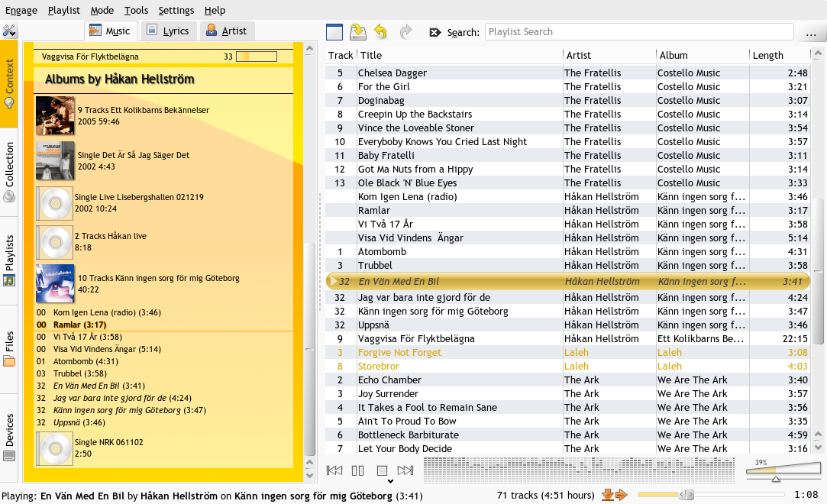The width and height of the screenshot is (827, 504).
Task: Click the undo arrow icon
Action: pyautogui.click(x=381, y=32)
